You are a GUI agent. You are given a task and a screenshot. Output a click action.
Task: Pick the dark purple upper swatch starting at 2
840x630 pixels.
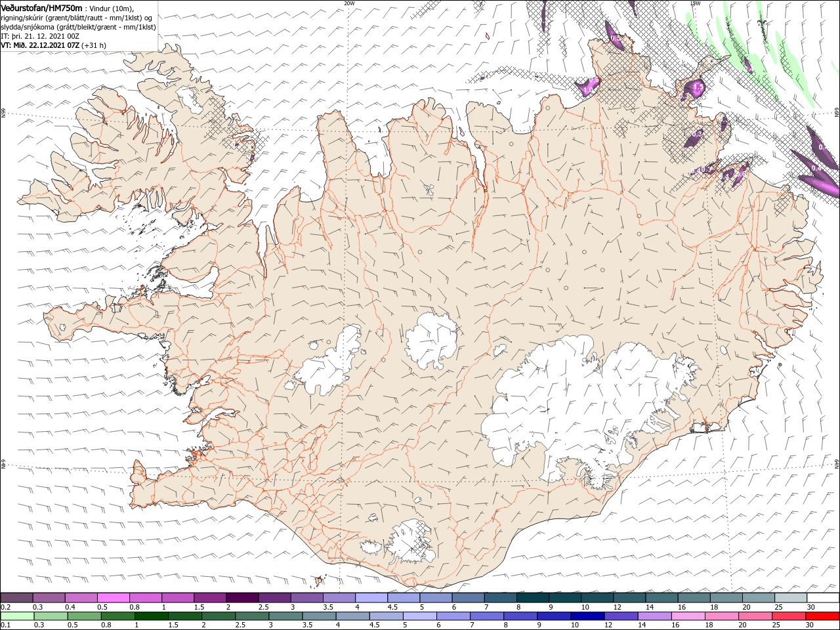pos(242,598)
